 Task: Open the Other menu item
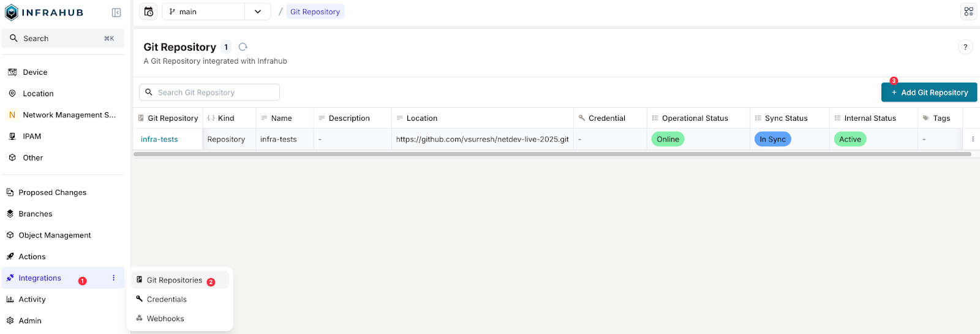click(63, 158)
